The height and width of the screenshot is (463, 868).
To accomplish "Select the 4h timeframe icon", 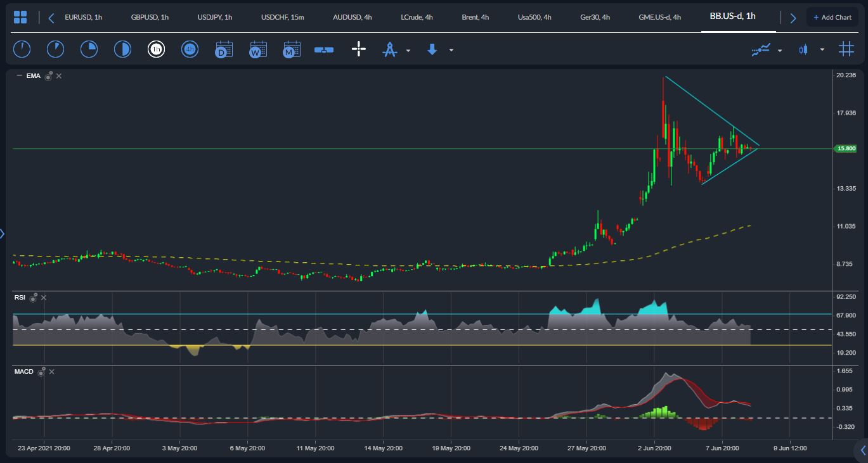I will (190, 49).
